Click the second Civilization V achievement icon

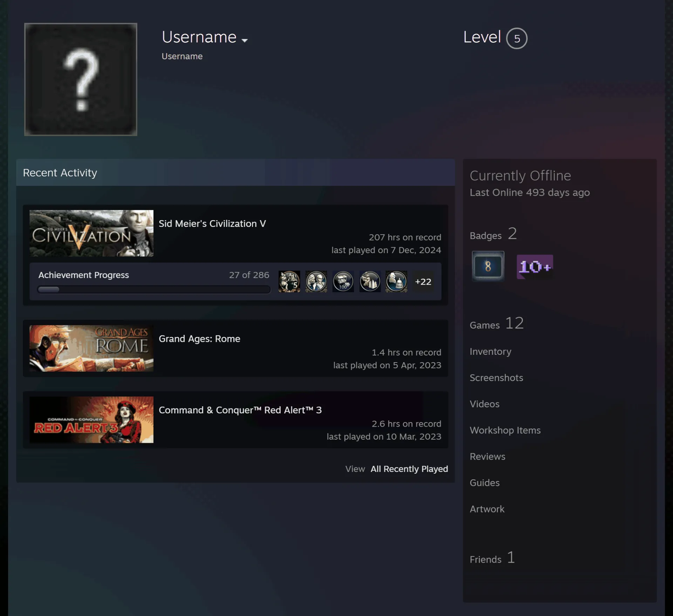pyautogui.click(x=316, y=282)
